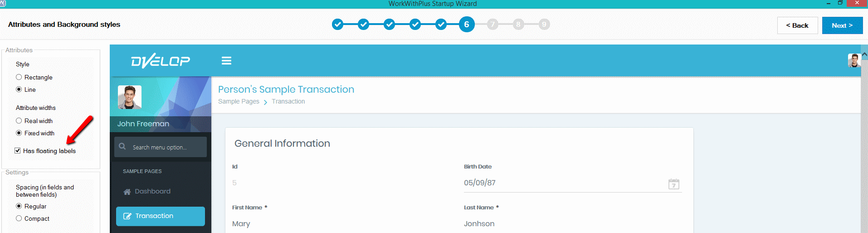The height and width of the screenshot is (233, 868).
Task: Click John Freeman's profile photo in sidebar
Action: pos(130,97)
